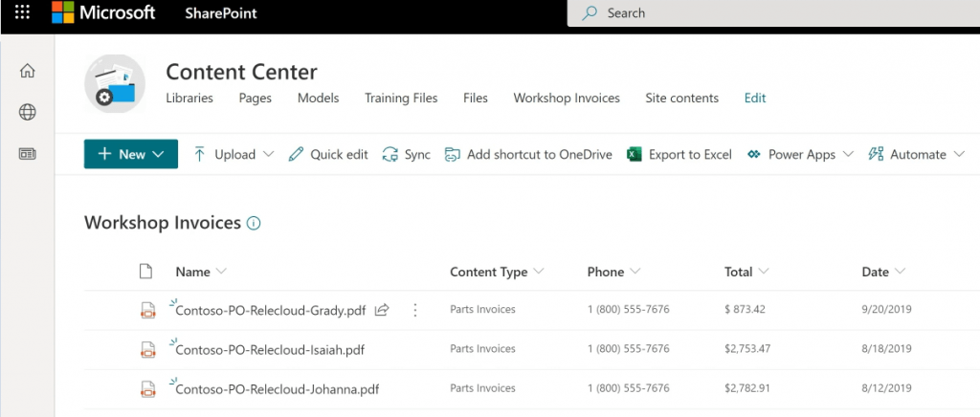Open the Power Apps dropdown menu
Image resolution: width=980 pixels, height=417 pixels.
point(801,154)
